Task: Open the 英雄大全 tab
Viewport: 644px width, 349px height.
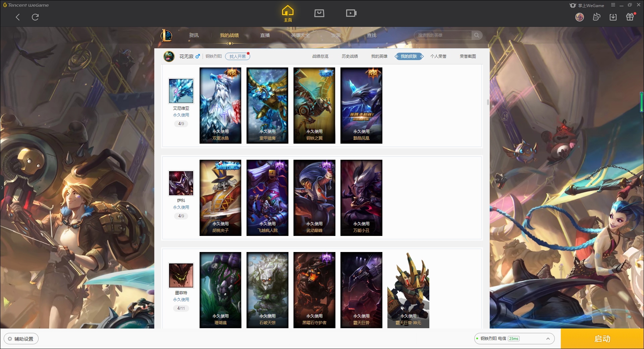Action: pos(301,35)
